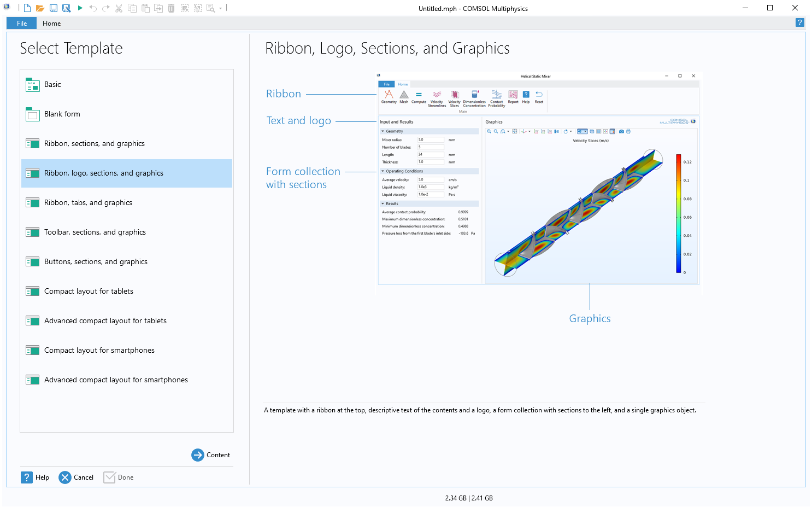Click the Select All dashed-box icon
This screenshot has width=812, height=507.
185,8
